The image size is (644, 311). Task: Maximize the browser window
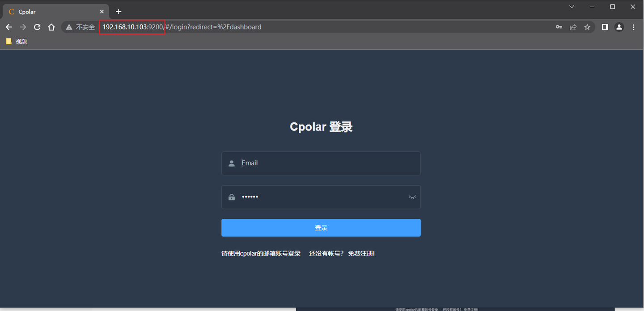613,7
